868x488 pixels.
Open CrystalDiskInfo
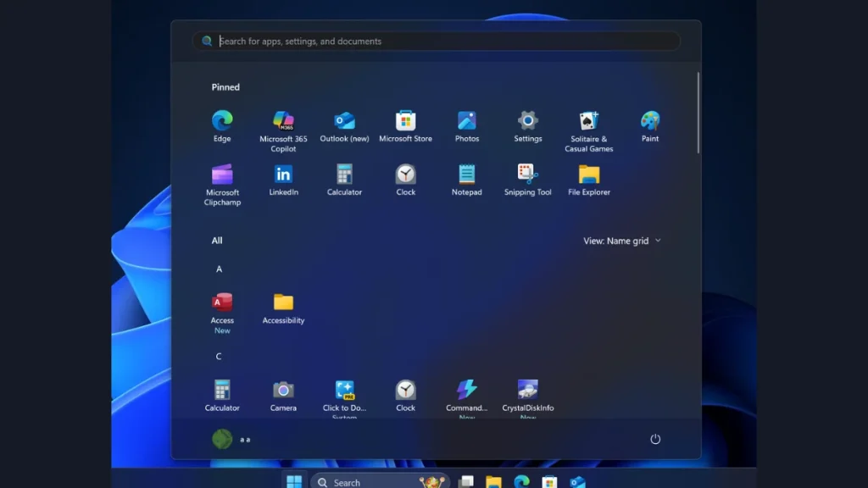527,398
